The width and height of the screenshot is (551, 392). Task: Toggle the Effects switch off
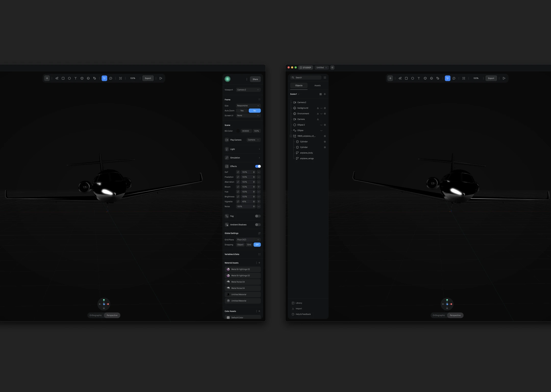click(258, 166)
